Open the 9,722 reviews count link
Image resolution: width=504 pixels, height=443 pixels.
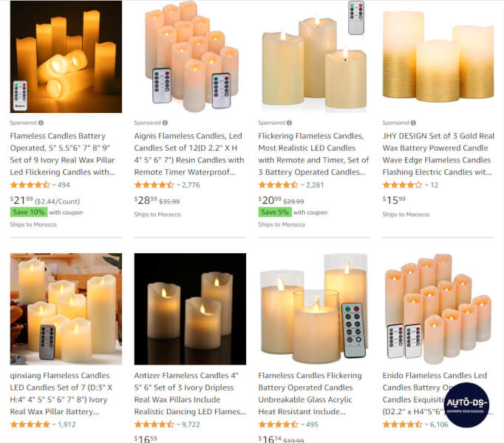(191, 425)
